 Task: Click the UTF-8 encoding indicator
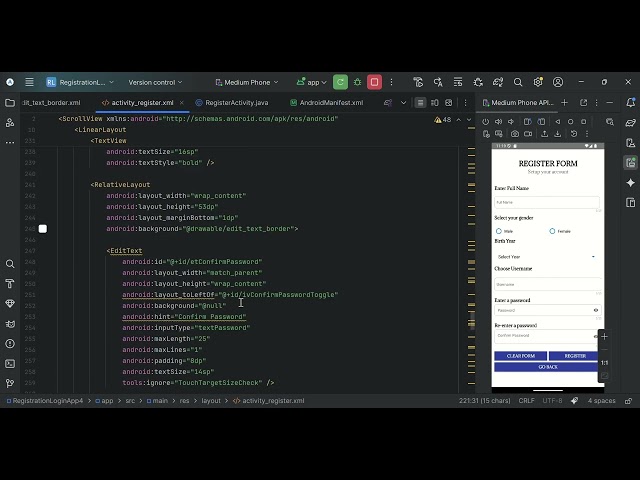click(x=552, y=401)
